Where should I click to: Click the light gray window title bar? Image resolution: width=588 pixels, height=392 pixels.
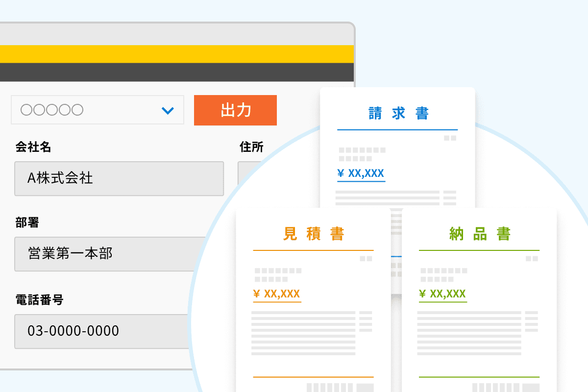[176, 34]
